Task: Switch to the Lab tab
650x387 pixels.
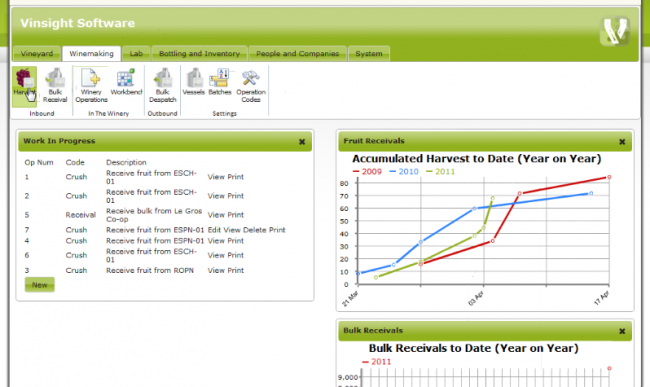Action: 136,53
